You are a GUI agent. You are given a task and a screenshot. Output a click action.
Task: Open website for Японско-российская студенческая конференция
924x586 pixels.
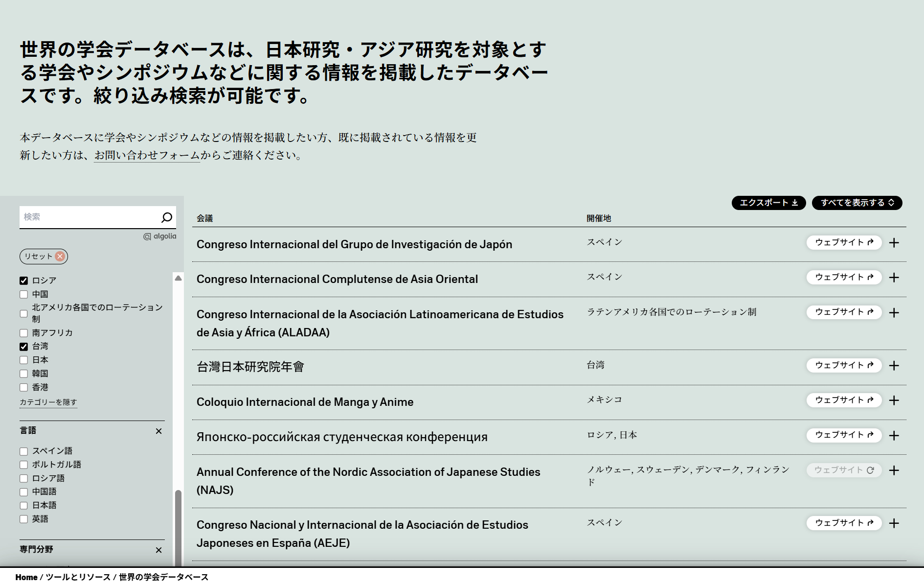coord(843,435)
